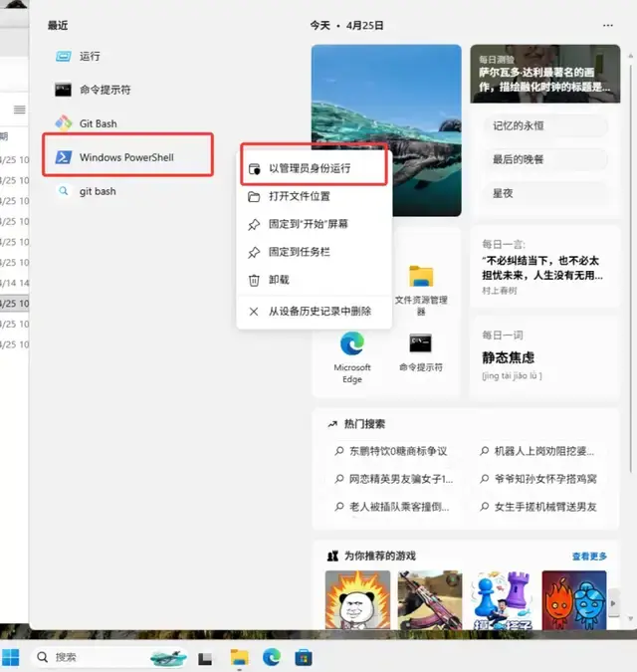Search trending 女生手搓机械臂送男友

tap(538, 507)
